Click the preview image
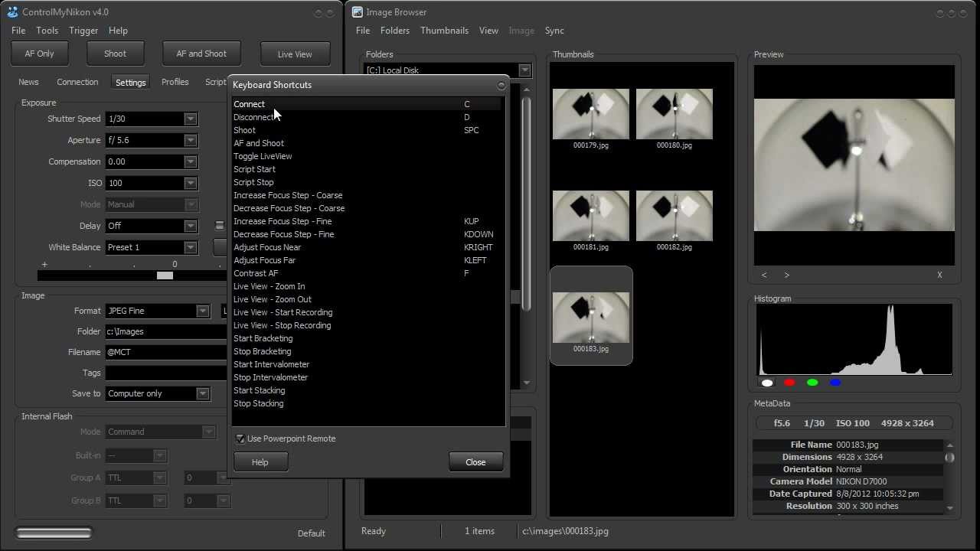Image resolution: width=980 pixels, height=551 pixels. pyautogui.click(x=854, y=165)
